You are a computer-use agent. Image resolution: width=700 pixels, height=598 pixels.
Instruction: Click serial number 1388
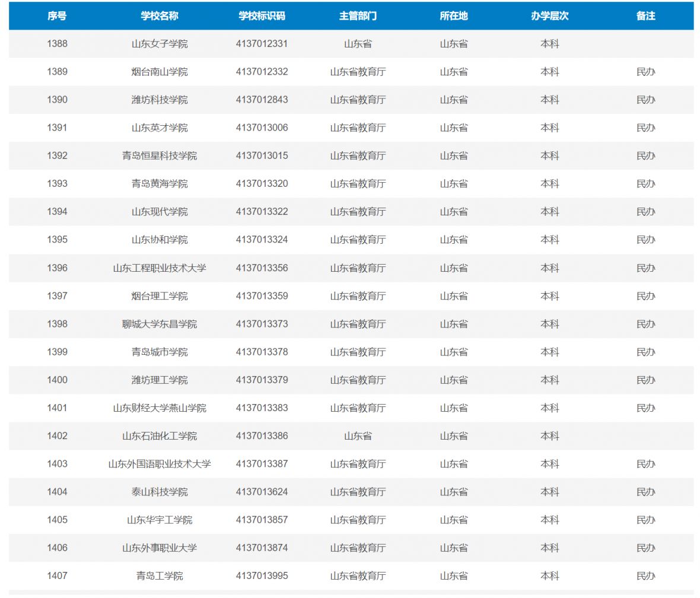click(57, 44)
